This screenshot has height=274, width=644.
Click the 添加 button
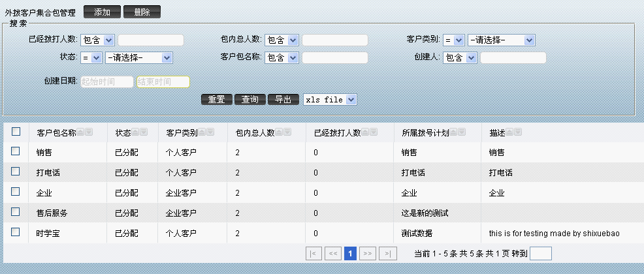[102, 12]
